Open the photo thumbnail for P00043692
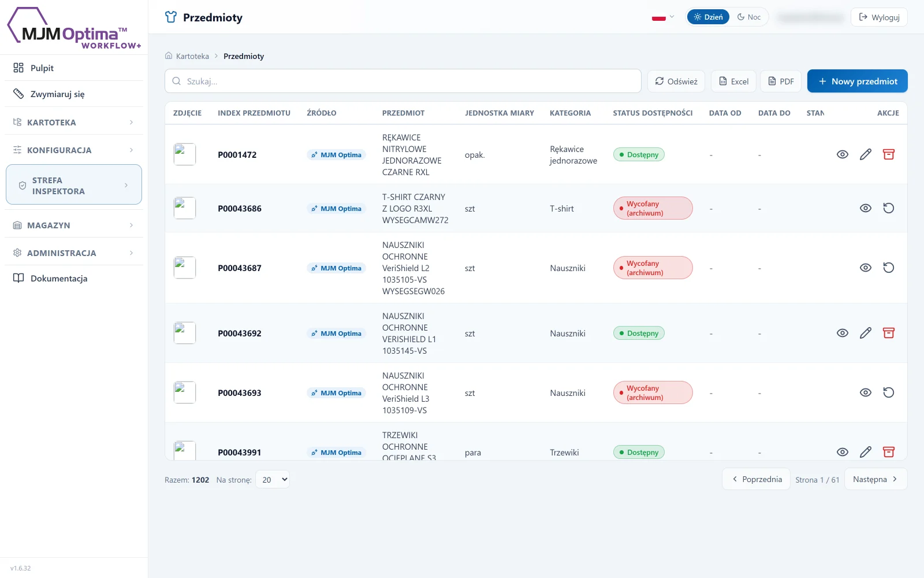The height and width of the screenshot is (578, 924). pos(185,333)
